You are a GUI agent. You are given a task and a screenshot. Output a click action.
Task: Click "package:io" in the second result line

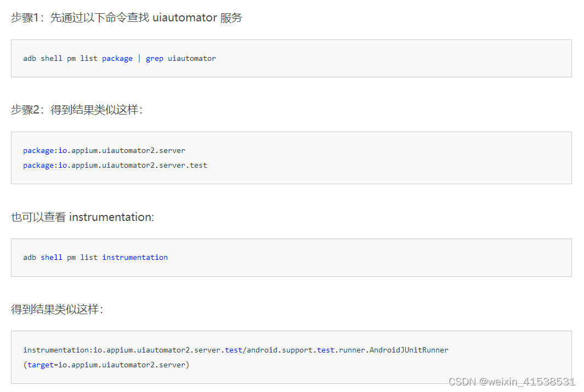click(47, 165)
